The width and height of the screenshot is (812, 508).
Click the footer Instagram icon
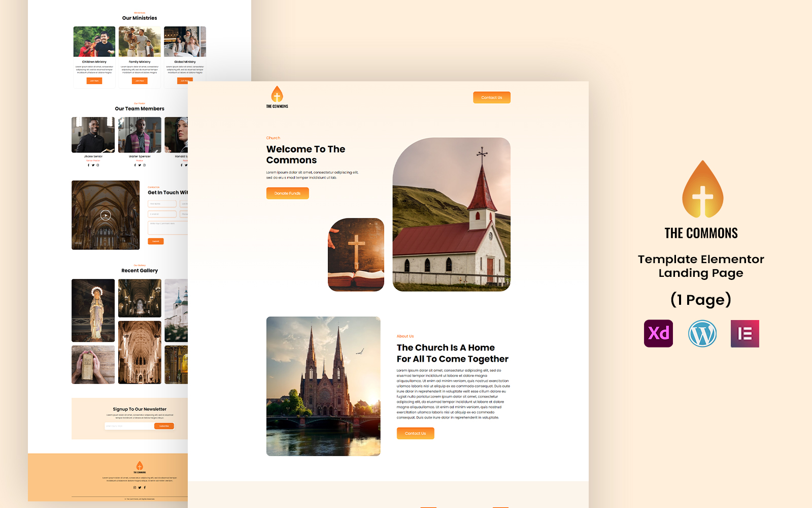(134, 487)
